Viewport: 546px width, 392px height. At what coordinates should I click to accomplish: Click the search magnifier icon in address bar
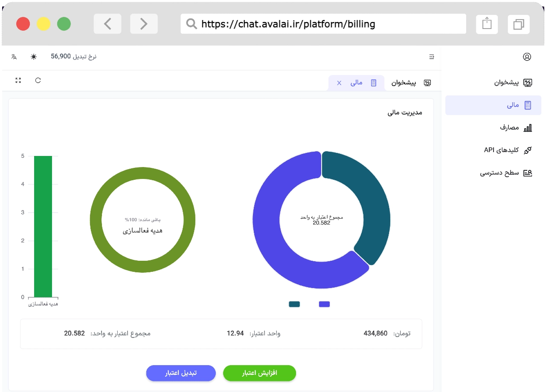coord(192,24)
